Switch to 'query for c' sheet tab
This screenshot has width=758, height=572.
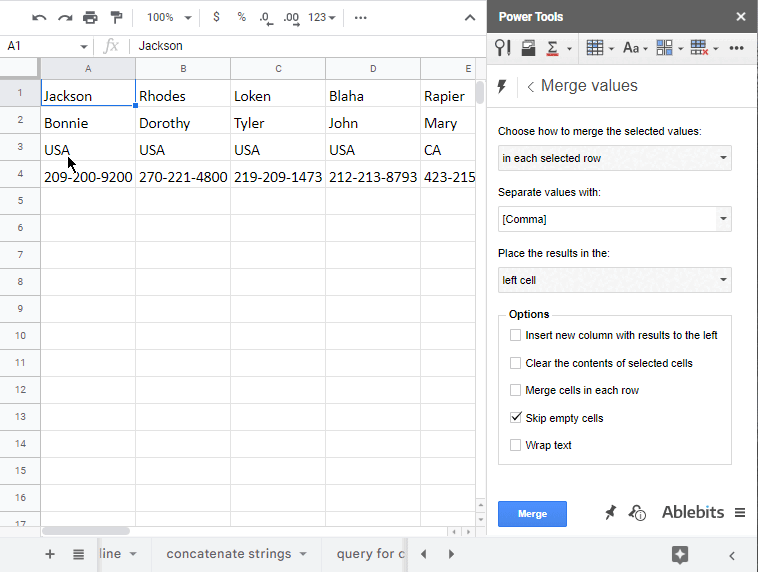pyautogui.click(x=371, y=554)
